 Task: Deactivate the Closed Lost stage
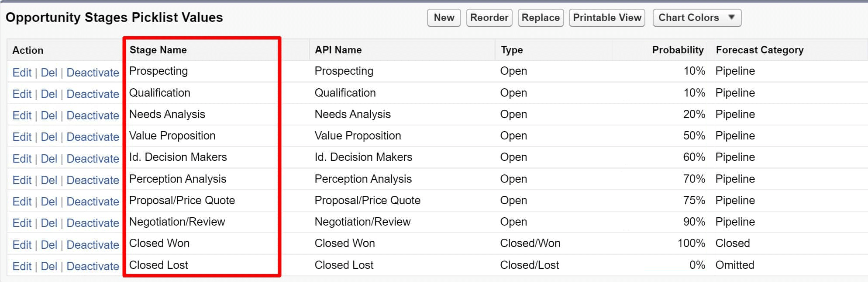[x=93, y=266]
